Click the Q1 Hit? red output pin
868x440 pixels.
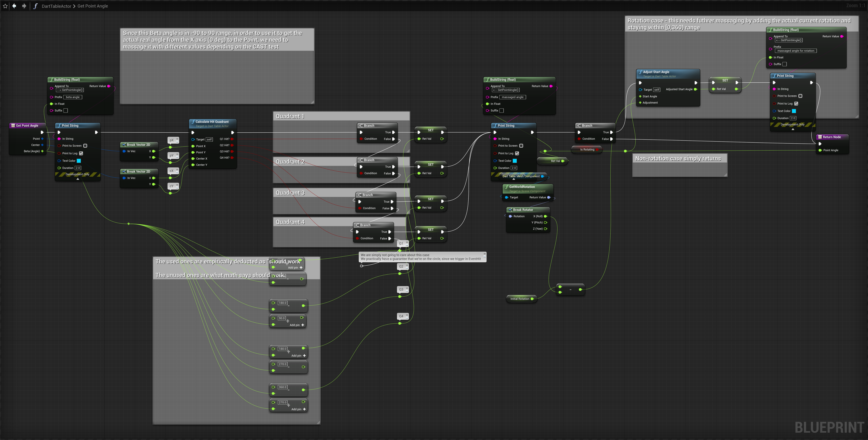232,139
